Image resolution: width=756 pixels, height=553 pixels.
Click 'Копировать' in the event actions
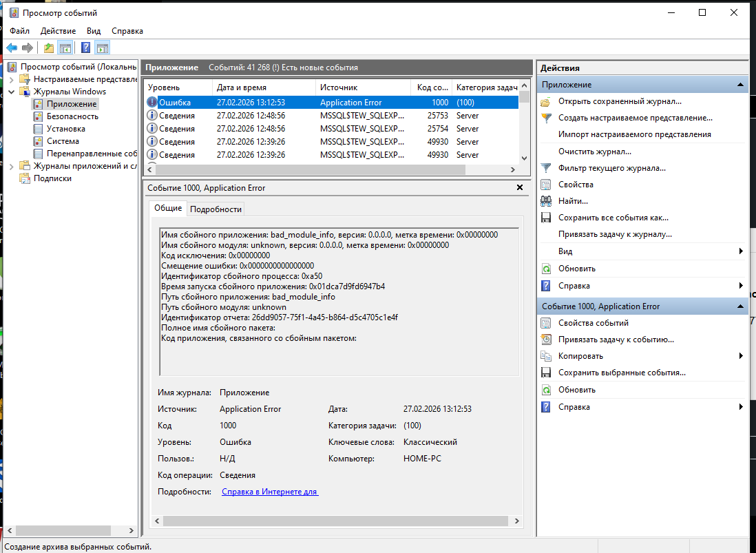[580, 356]
